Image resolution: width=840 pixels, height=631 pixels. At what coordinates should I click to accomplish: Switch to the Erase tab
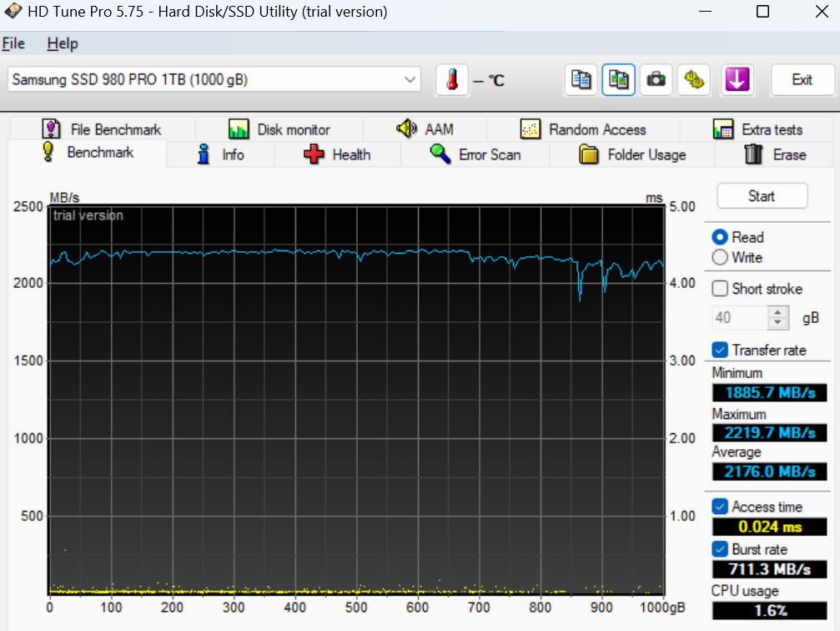[775, 154]
